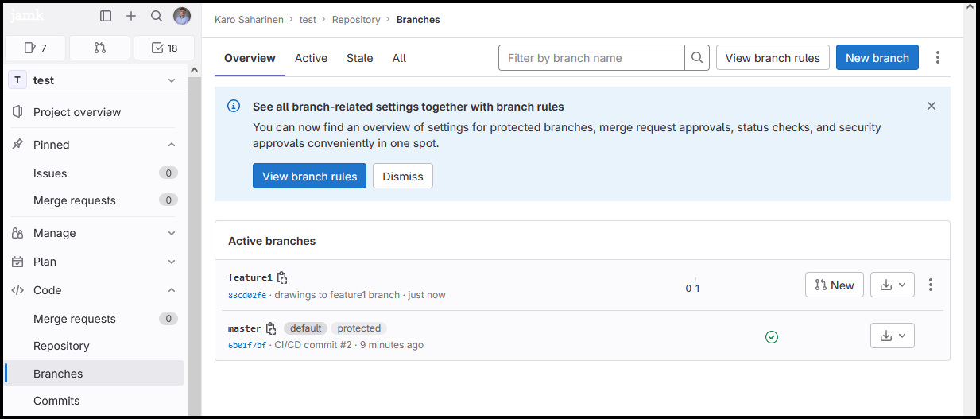Switch to the Active branches tab

[x=311, y=58]
